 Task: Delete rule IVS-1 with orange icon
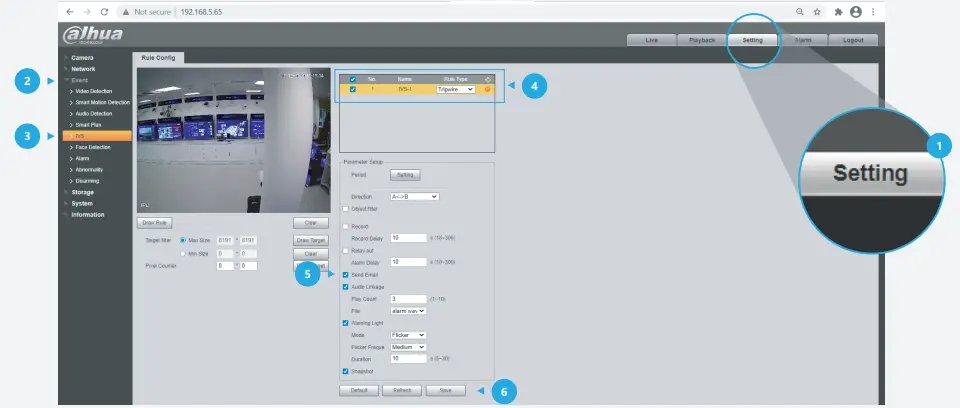coord(487,89)
